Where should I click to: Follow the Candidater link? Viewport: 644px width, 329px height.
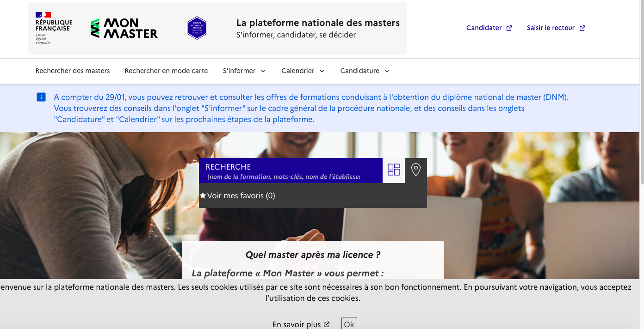tap(484, 28)
